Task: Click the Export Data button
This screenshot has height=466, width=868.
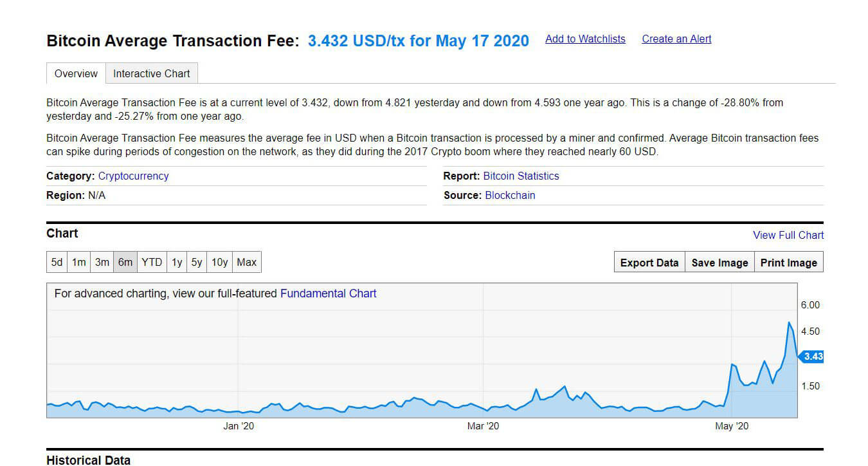Action: [649, 263]
